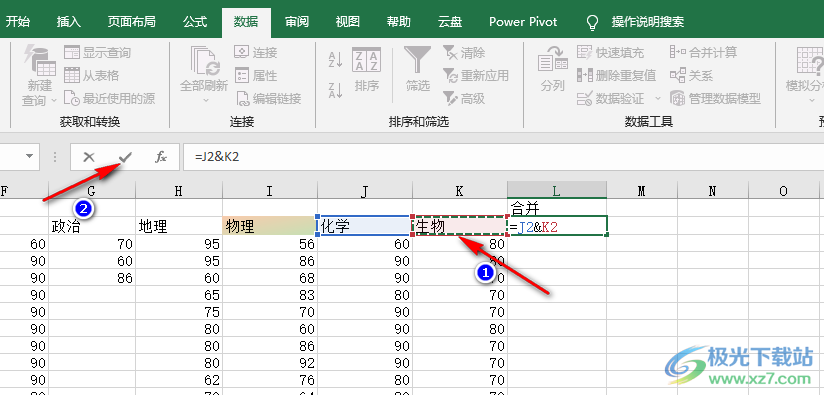Open the Formulas (公式) tab
The image size is (824, 395).
point(195,22)
